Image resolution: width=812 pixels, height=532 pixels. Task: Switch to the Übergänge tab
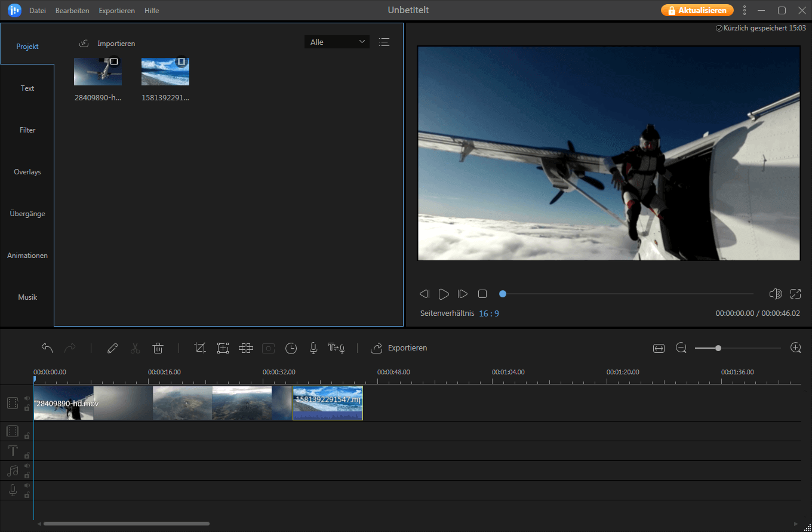pos(27,213)
